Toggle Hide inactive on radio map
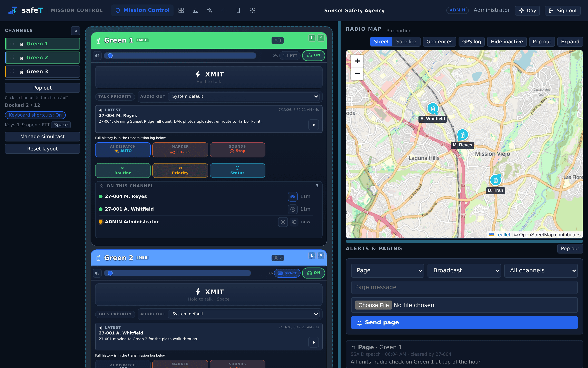Viewport: 588px width, 368px height. (x=507, y=42)
